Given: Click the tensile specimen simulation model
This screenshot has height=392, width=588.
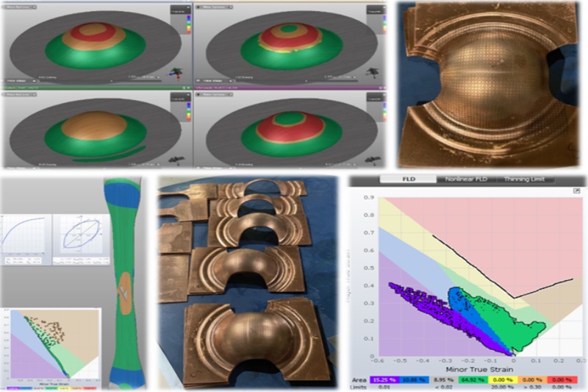Looking at the screenshot, I should 125,284.
